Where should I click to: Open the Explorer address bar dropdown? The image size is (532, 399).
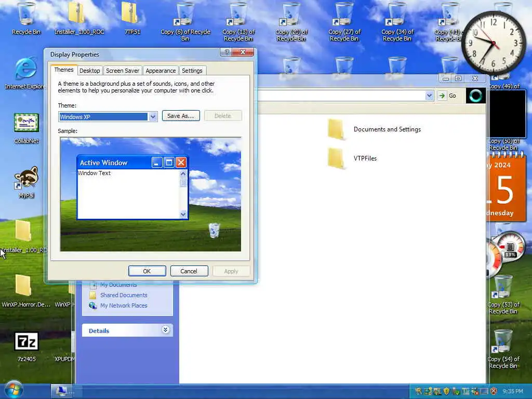pyautogui.click(x=429, y=96)
